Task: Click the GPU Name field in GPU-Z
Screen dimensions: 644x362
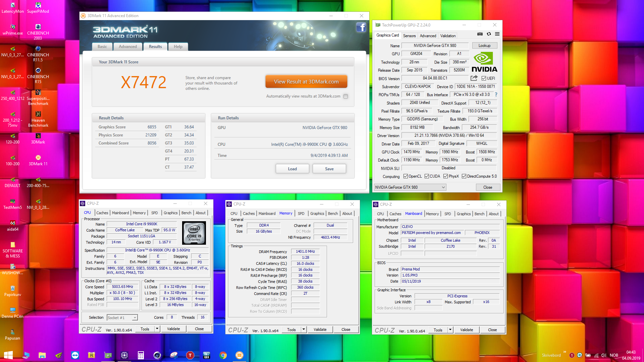Action: pos(435,46)
